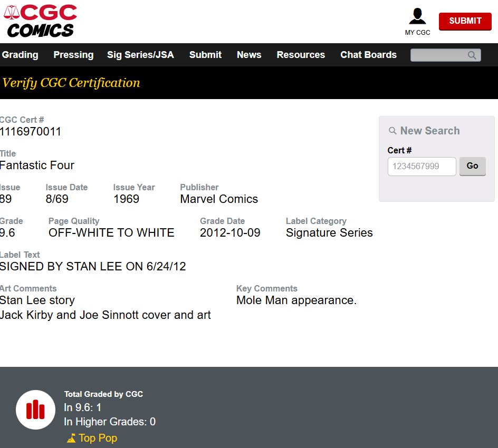This screenshot has height=448, width=498.
Task: Click the label category Signature Series
Action: (x=329, y=232)
